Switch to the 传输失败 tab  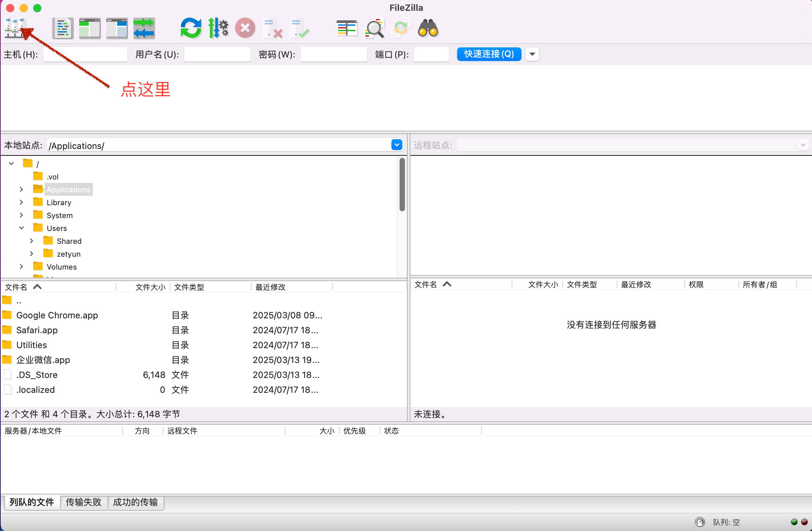click(x=84, y=502)
